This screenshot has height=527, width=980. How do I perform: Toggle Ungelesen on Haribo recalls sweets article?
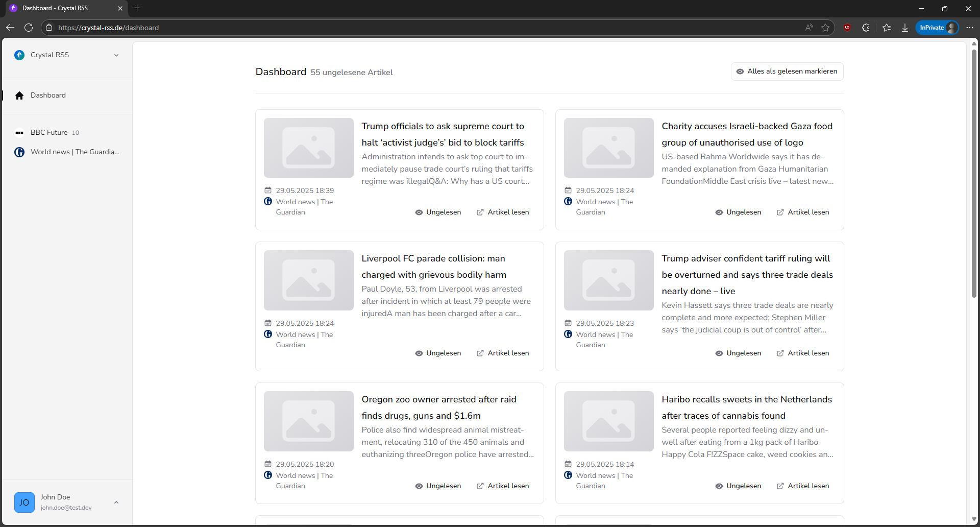click(738, 486)
